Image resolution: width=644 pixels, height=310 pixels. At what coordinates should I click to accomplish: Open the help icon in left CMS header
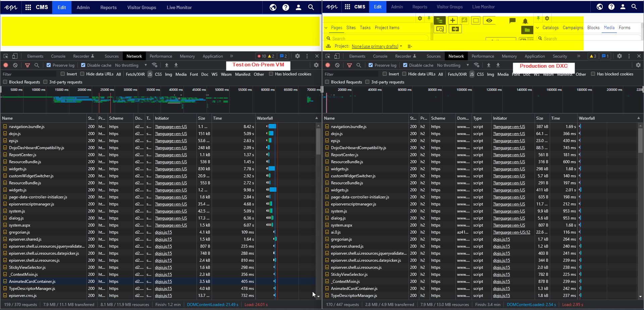285,7
